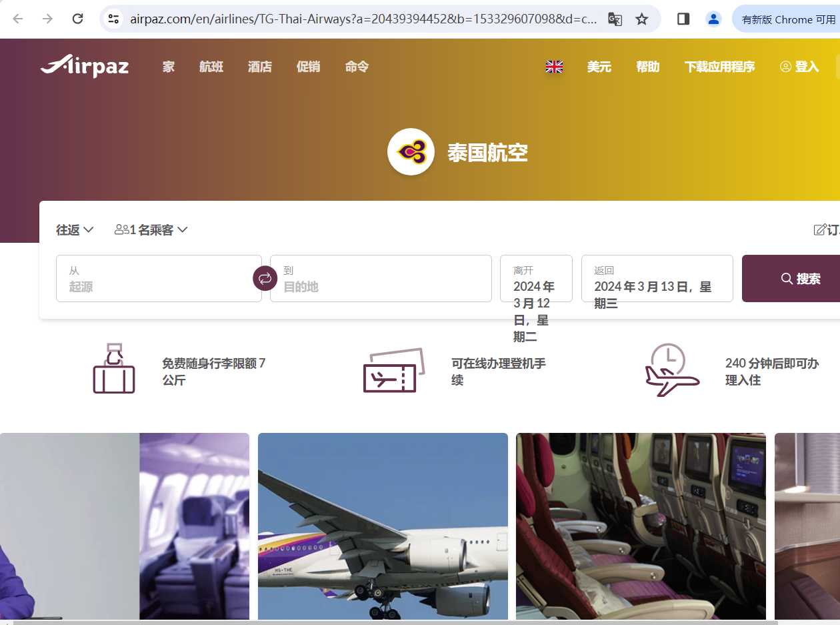The image size is (840, 625).
Task: Click the 泰国航空 heading text
Action: pyautogui.click(x=487, y=153)
